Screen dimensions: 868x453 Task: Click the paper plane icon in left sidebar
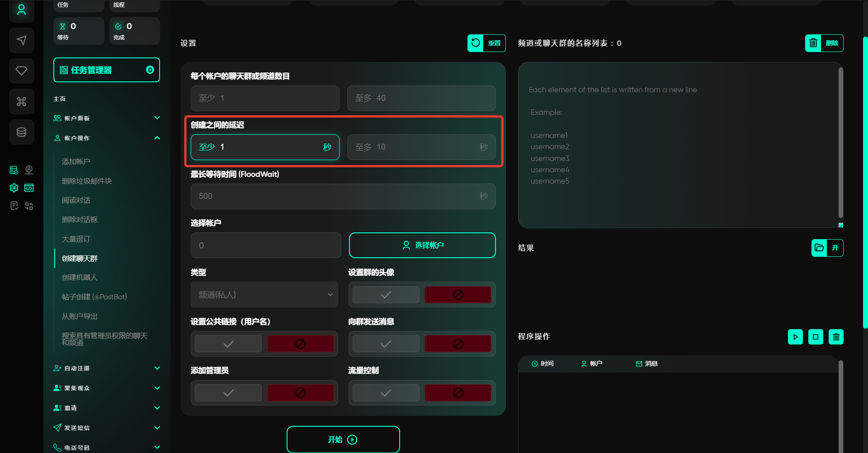(21, 40)
